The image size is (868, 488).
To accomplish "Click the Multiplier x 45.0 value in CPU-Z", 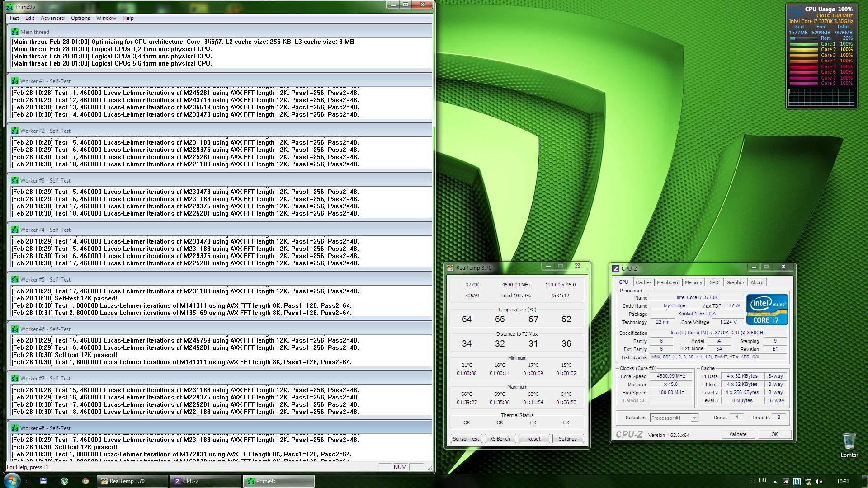I will [x=671, y=384].
